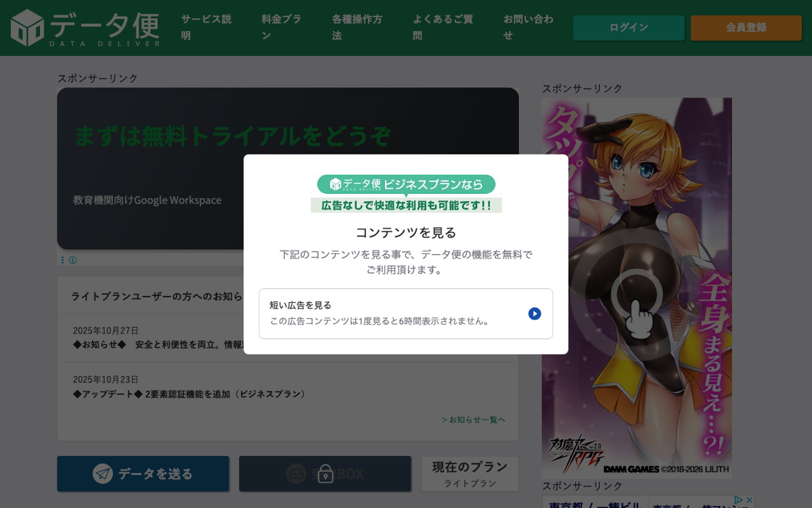Image resolution: width=812 pixels, height=508 pixels.
Task: Open the よくあるご質問 menu item
Action: click(443, 27)
